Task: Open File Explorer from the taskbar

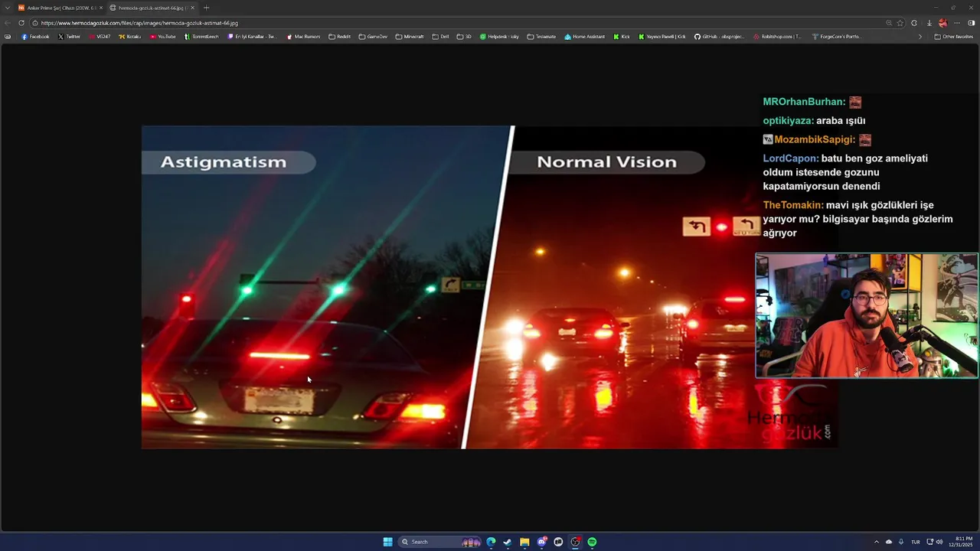Action: 524,542
